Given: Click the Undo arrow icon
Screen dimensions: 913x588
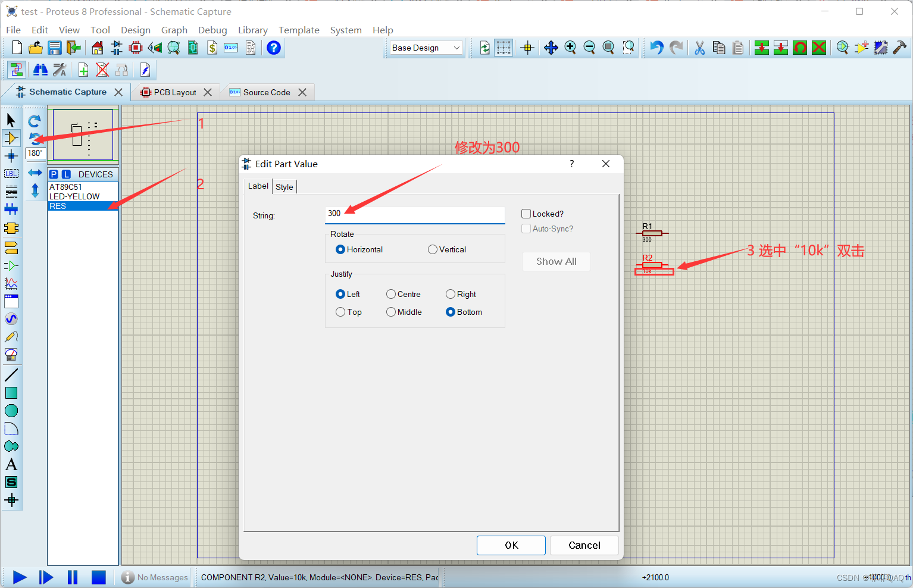Looking at the screenshot, I should click(x=656, y=48).
